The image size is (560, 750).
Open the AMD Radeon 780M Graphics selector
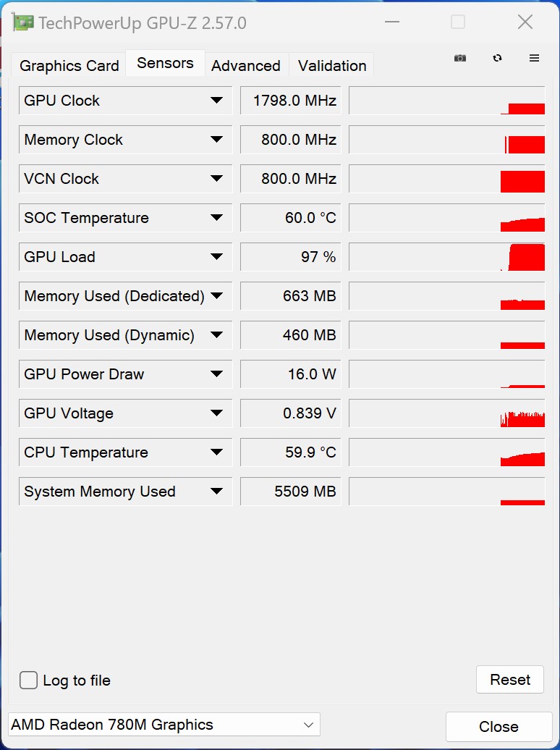click(x=164, y=725)
